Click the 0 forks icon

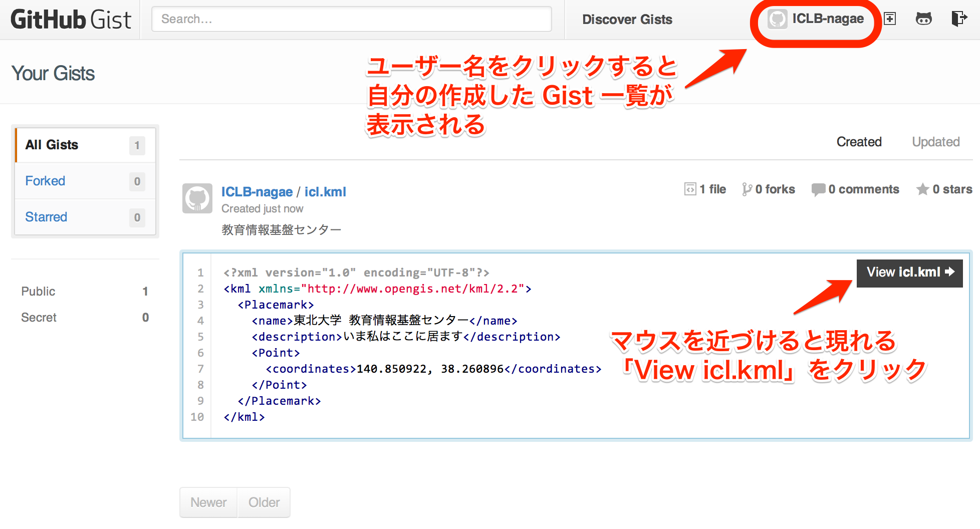pos(747,189)
